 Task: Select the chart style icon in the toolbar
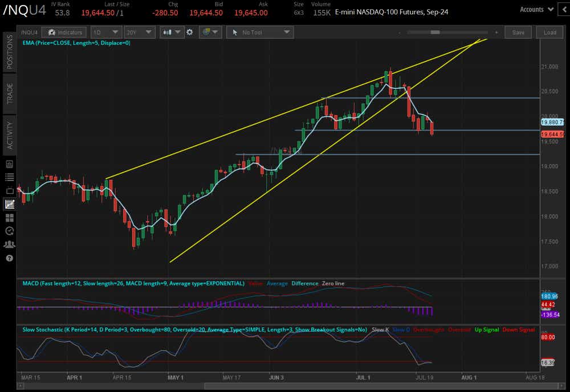[x=167, y=32]
